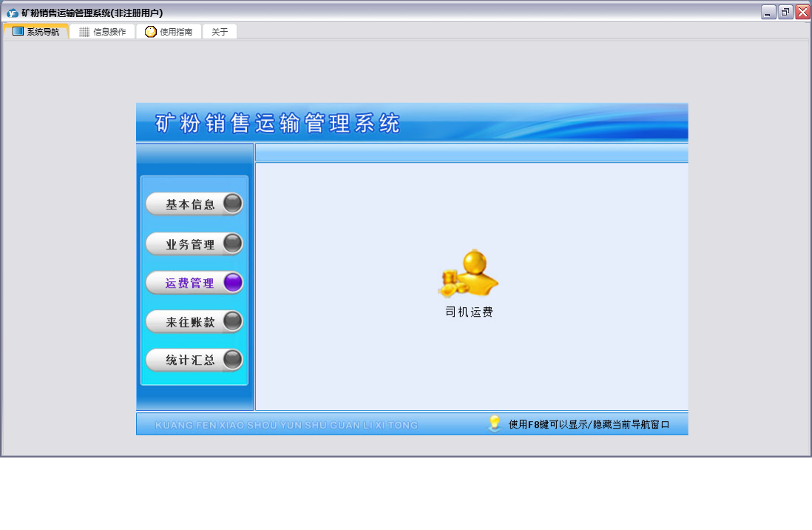The width and height of the screenshot is (812, 530).
Task: Open the 使用指南 tab
Action: 169,32
